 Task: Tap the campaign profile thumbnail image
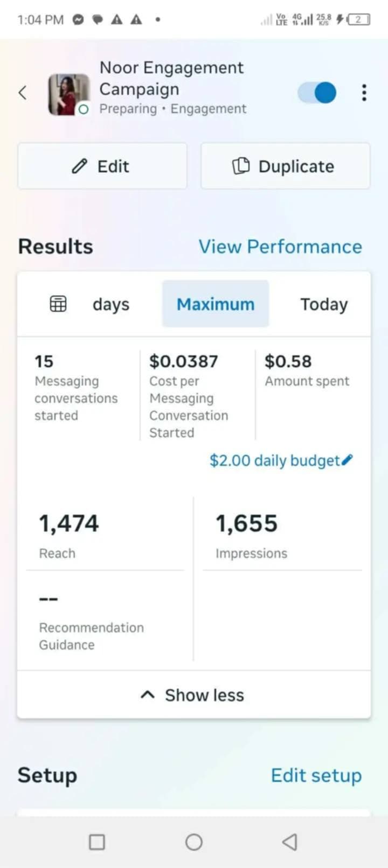click(68, 95)
